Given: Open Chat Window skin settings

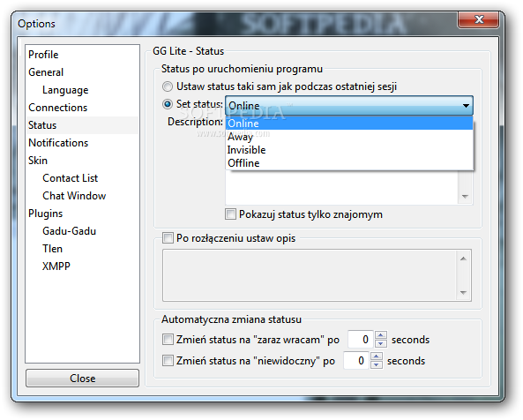Looking at the screenshot, I should click(x=74, y=196).
